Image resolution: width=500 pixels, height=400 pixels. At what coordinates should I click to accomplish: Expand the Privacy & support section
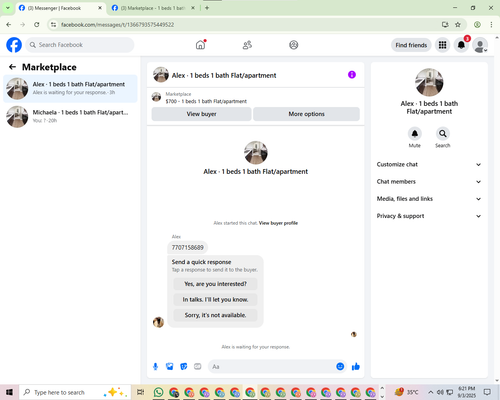429,216
